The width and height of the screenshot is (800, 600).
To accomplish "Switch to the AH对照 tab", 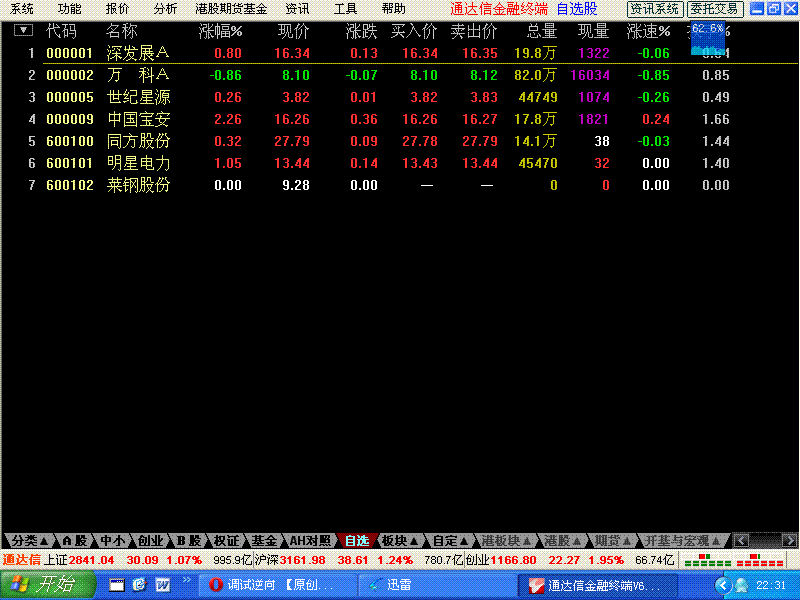I will (x=310, y=540).
